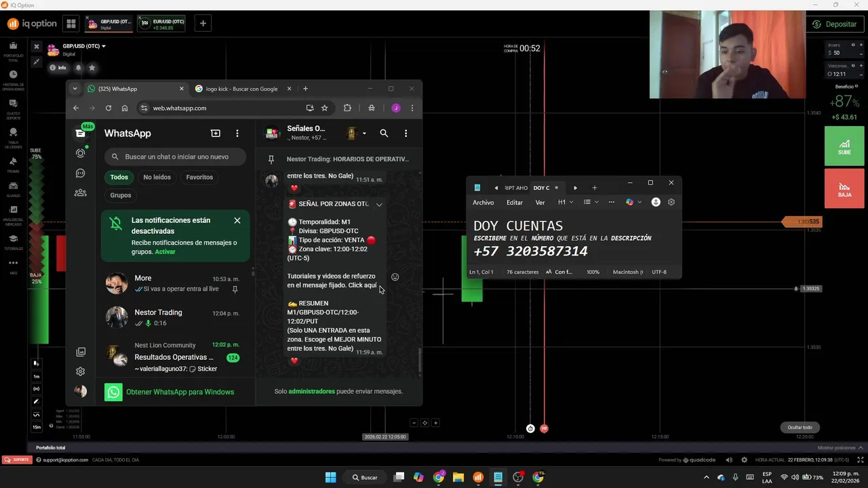Select the Favoritos chat filter
The image size is (868, 488).
199,177
